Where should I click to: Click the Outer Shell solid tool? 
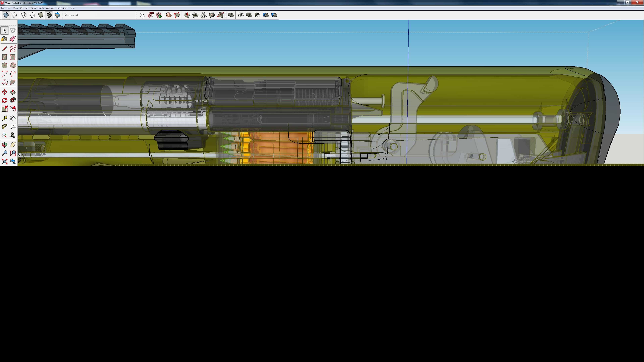[x=231, y=15]
